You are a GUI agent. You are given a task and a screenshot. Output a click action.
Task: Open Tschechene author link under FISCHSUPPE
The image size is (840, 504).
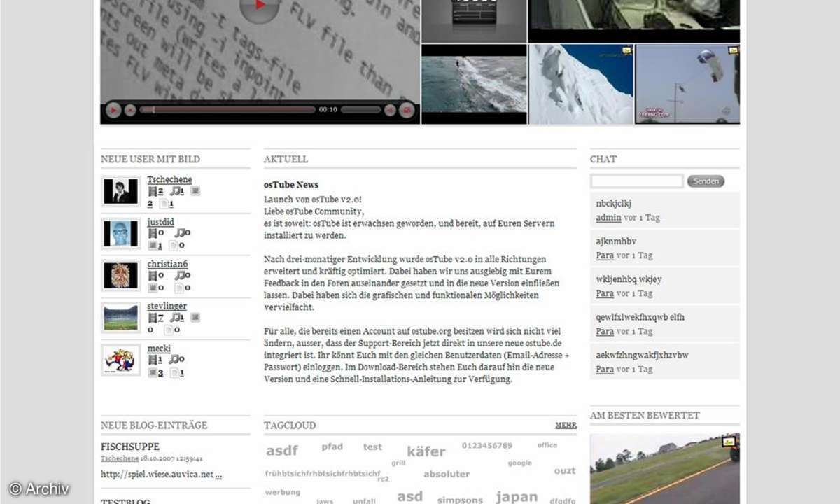[x=120, y=459]
